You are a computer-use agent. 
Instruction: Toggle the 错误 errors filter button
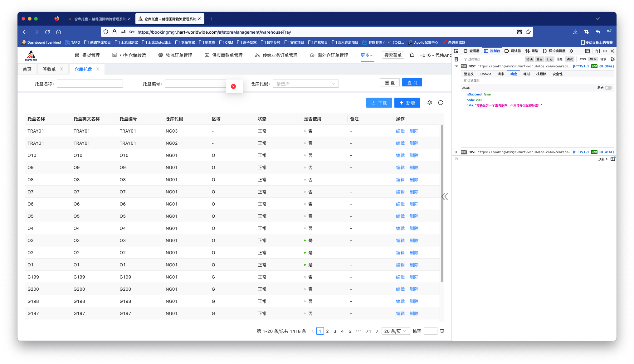pyautogui.click(x=529, y=59)
